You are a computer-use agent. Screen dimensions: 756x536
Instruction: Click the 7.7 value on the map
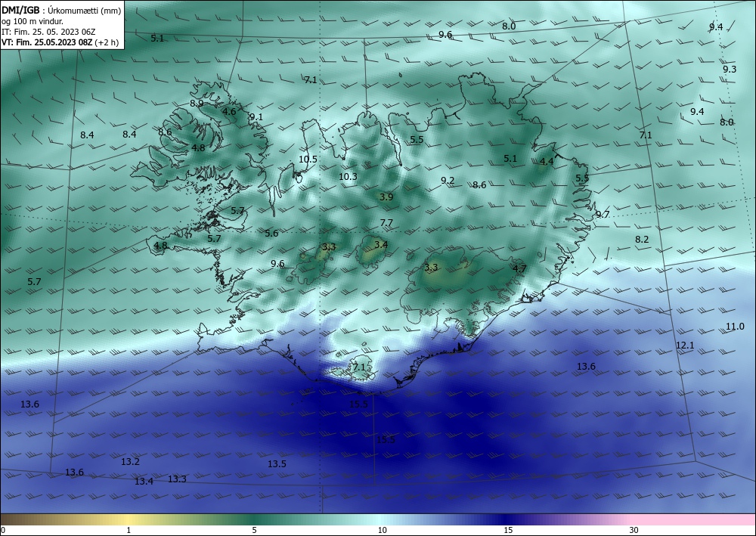(x=386, y=223)
